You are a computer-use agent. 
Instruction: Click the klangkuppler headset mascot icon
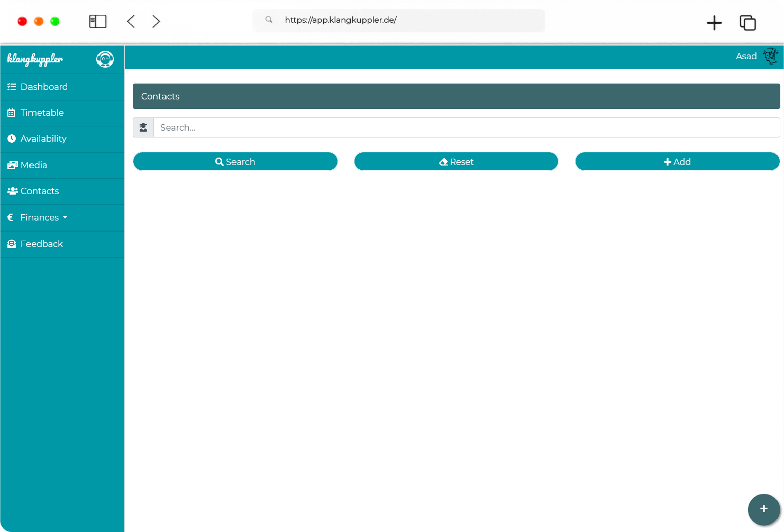pos(105,59)
